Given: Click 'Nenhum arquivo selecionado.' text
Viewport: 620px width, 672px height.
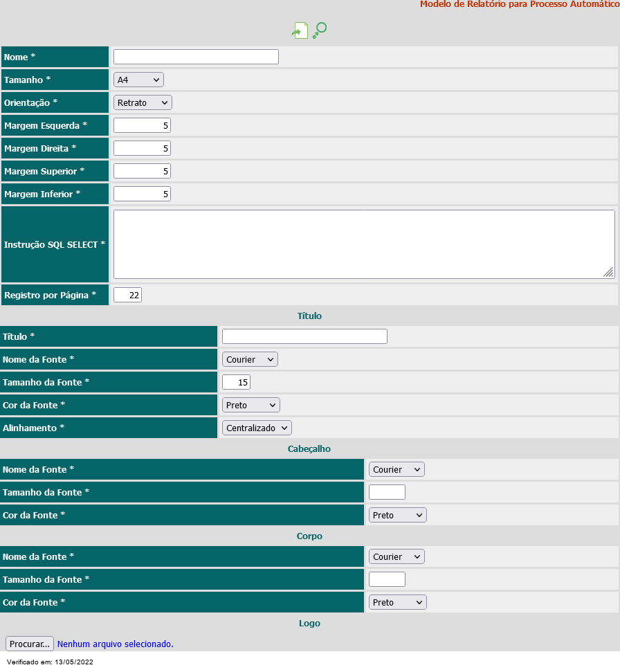Looking at the screenshot, I should pos(116,644).
